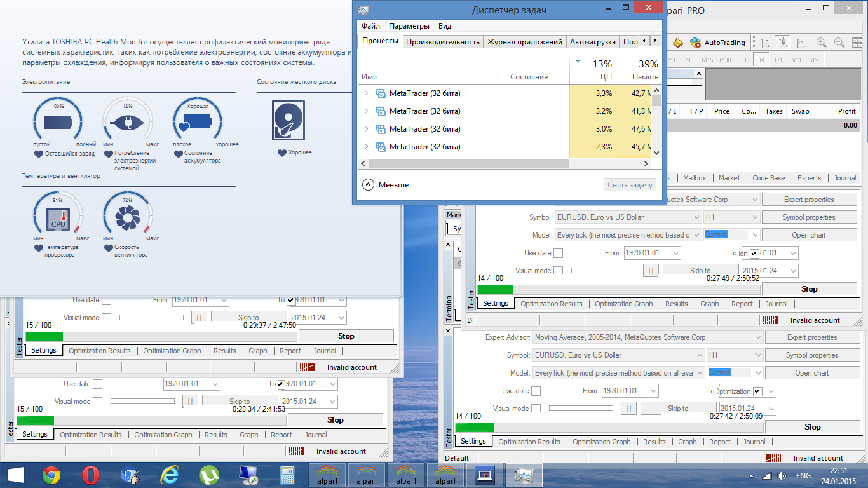Click the power consumption plug gauge
Image resolution: width=868 pixels, height=488 pixels.
[127, 122]
